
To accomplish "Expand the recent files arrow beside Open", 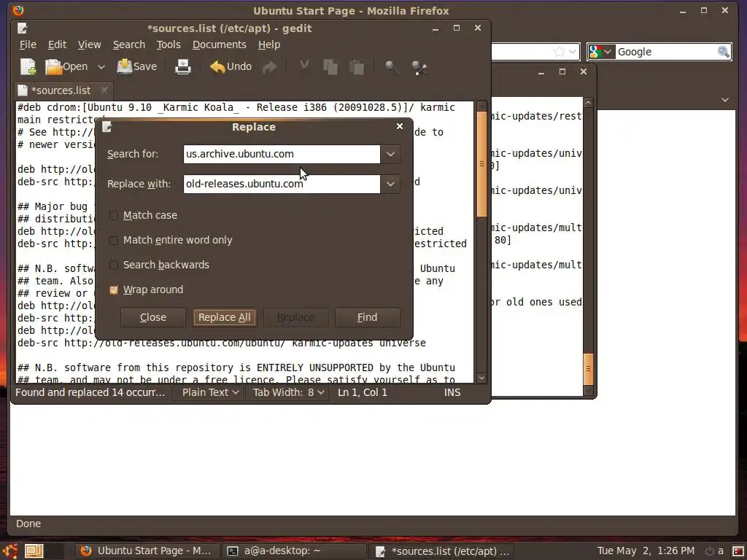I will point(101,67).
